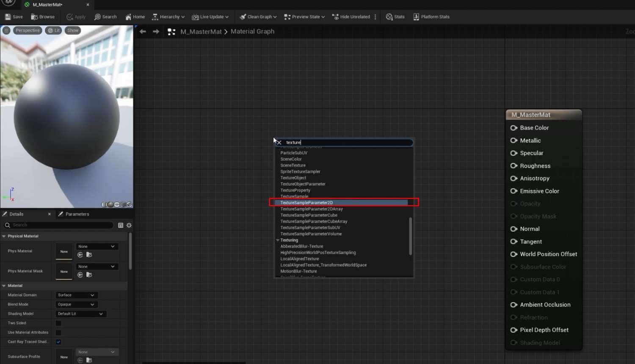Use selected asset for Phys Material Mask
This screenshot has height=364, width=635.
pos(80,275)
